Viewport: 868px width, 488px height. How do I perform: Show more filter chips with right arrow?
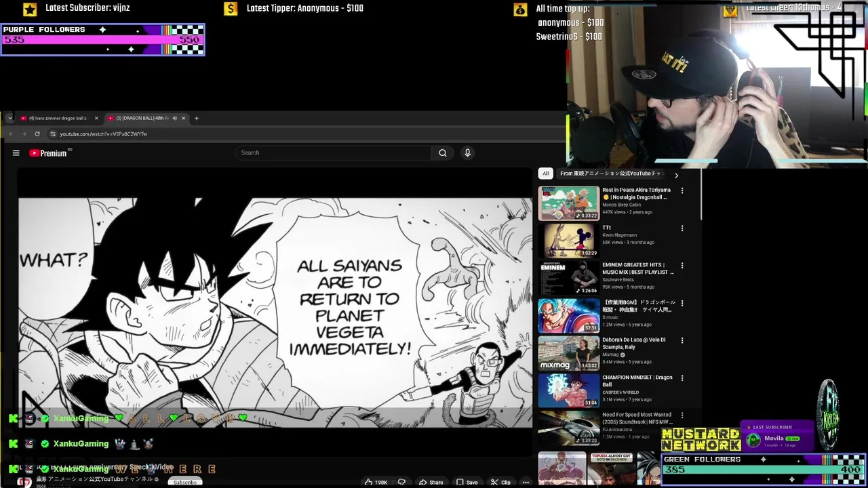(x=676, y=175)
